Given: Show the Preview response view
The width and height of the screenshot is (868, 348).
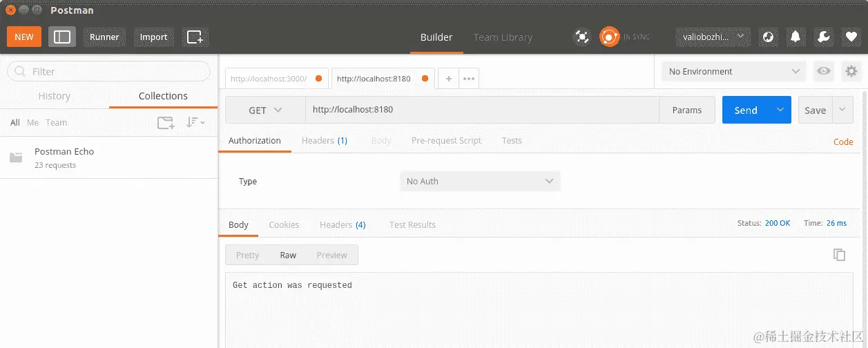Looking at the screenshot, I should pos(331,255).
